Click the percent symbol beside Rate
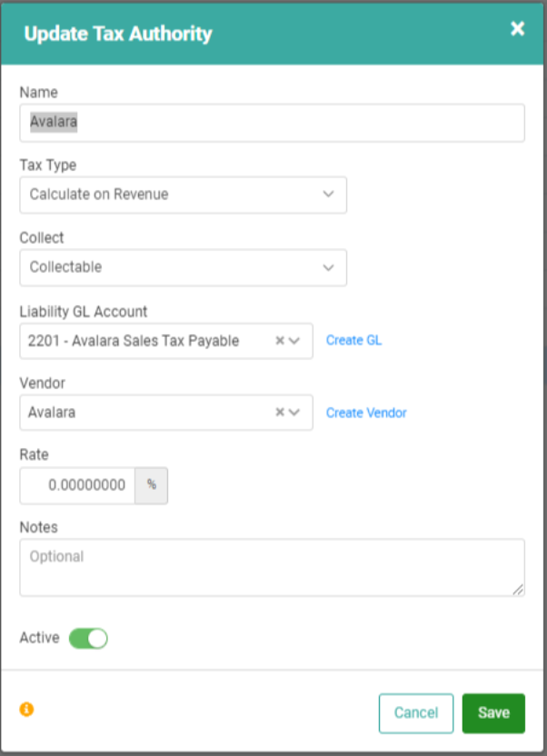 pyautogui.click(x=152, y=485)
